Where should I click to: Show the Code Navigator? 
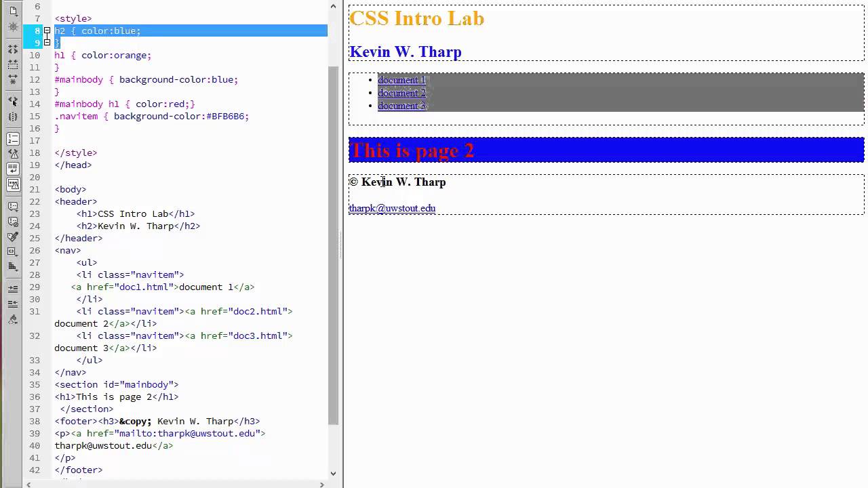coord(13,27)
